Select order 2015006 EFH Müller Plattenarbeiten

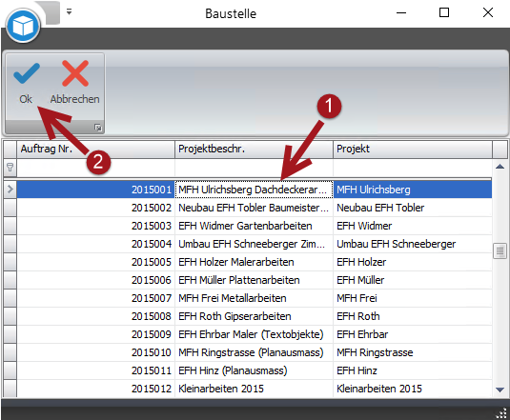[254, 280]
